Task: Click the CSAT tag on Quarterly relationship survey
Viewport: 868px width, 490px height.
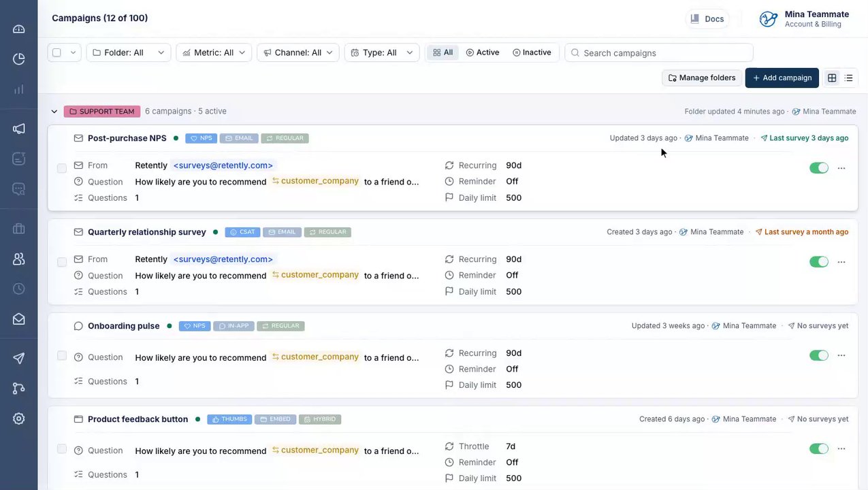Action: pos(242,232)
